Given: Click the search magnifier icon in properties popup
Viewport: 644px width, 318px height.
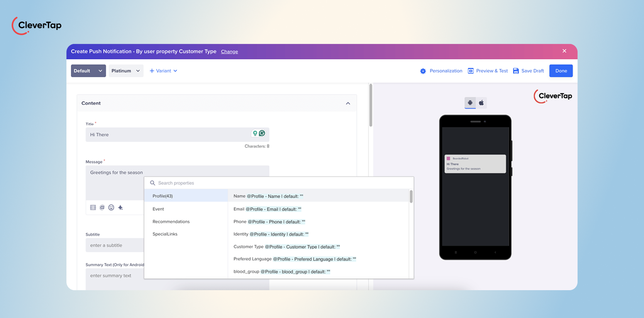Looking at the screenshot, I should coord(153,183).
